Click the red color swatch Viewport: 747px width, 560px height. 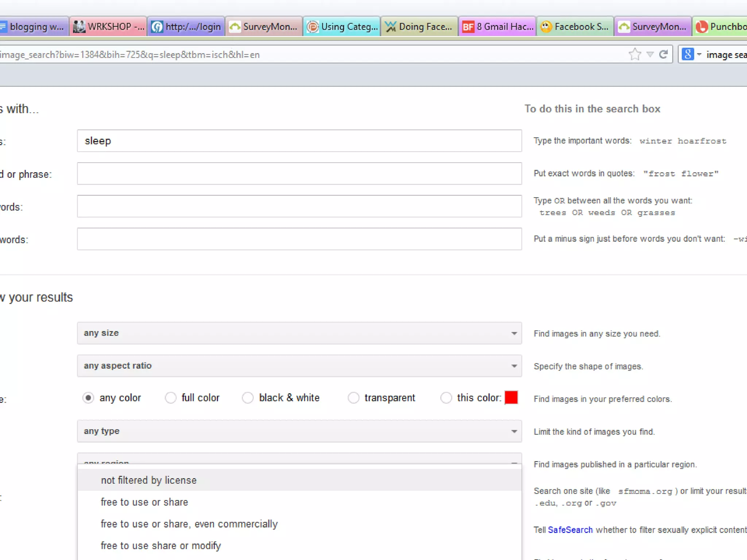pos(511,397)
